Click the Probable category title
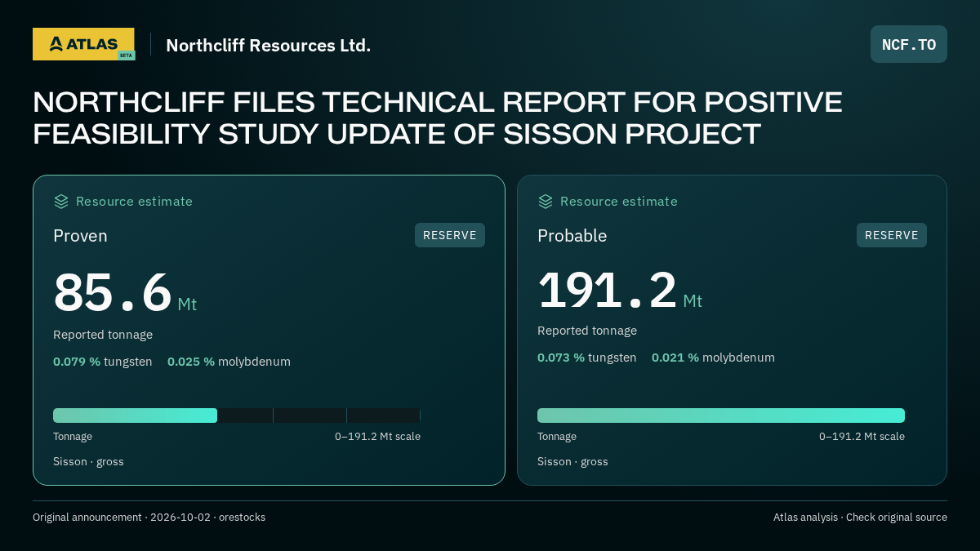Viewport: 980px width, 551px height. pos(572,236)
